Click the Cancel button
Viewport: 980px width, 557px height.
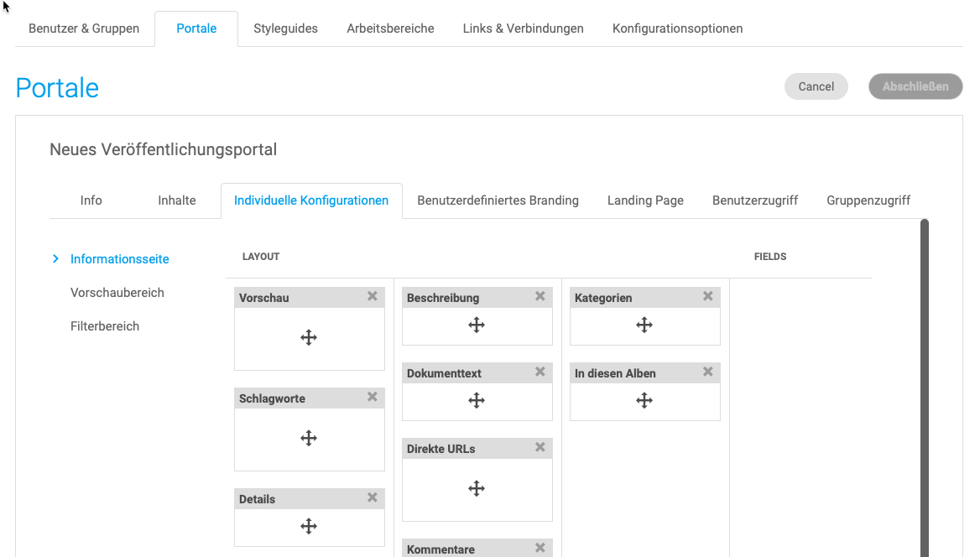coord(816,87)
